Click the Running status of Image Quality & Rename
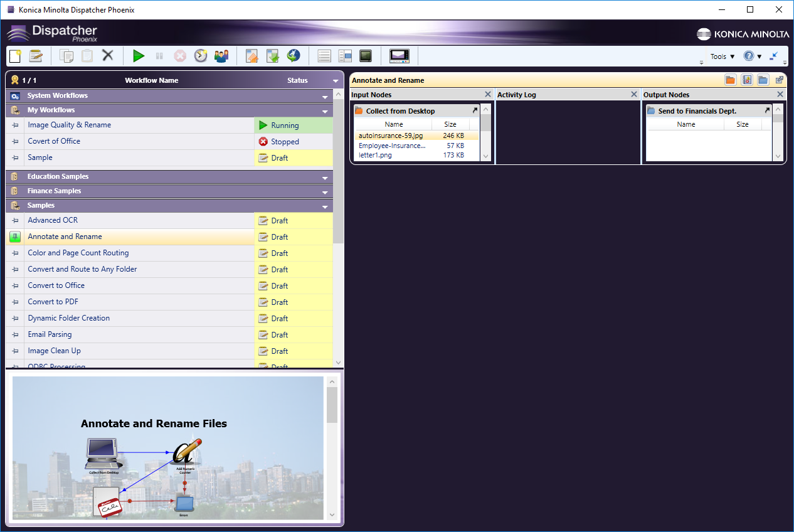Image resolution: width=794 pixels, height=532 pixels. (294, 125)
